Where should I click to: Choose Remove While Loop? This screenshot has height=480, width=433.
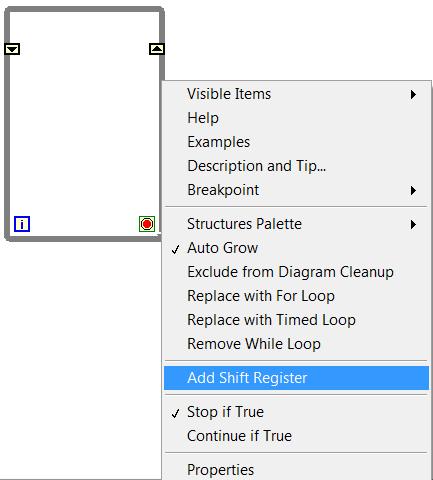(296, 344)
